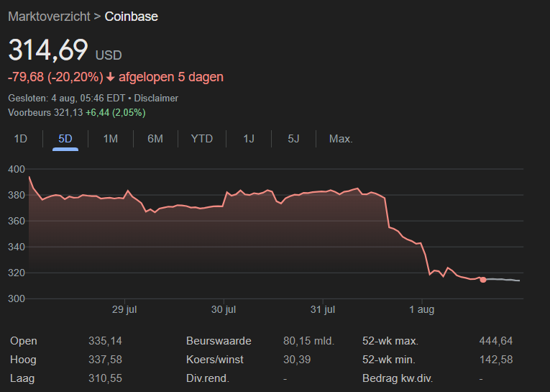Select the 5D chart range tab
This screenshot has height=392, width=550.
65,139
